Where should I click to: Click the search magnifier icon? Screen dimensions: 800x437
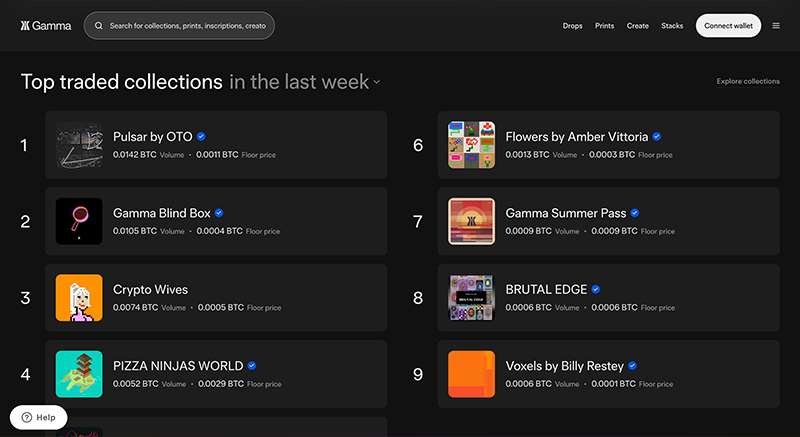[x=98, y=25]
